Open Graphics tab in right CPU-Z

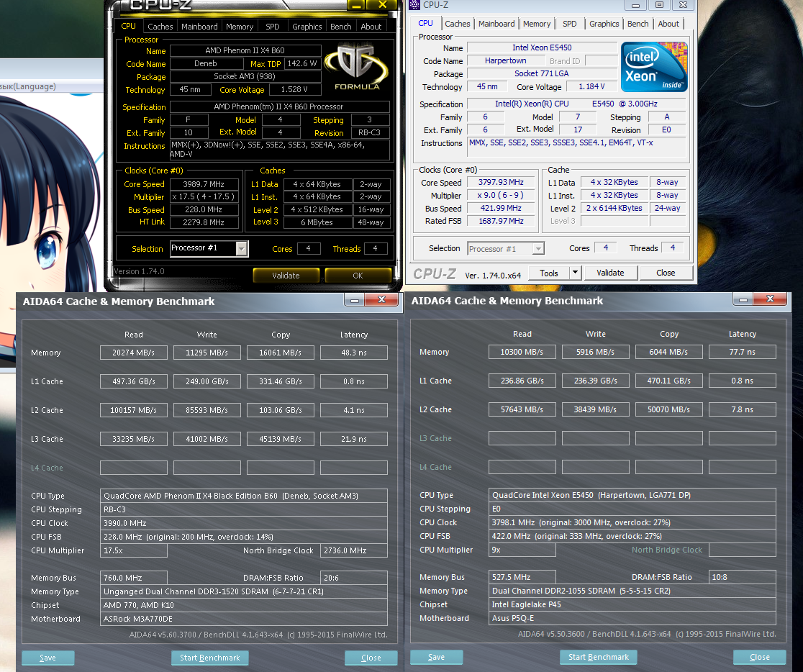604,24
